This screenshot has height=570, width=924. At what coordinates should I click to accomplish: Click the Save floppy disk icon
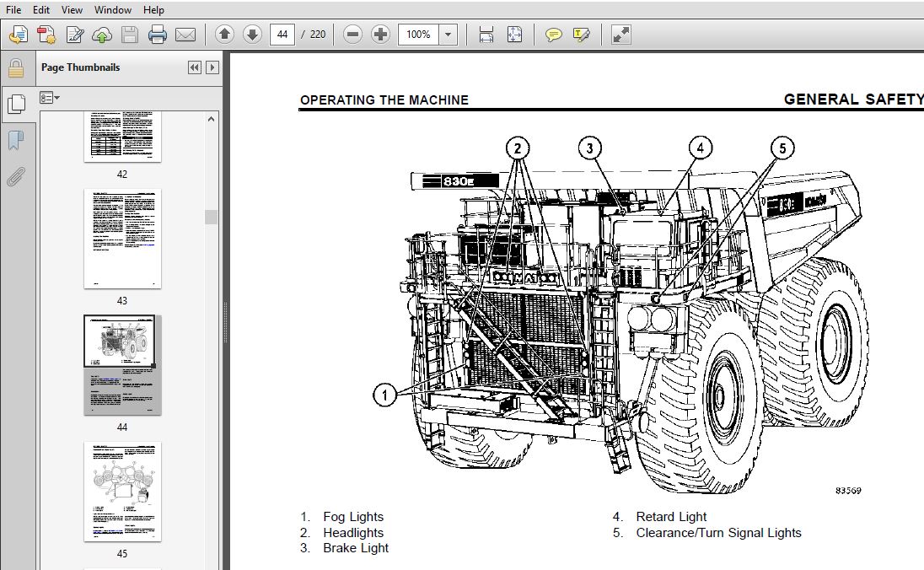(130, 35)
